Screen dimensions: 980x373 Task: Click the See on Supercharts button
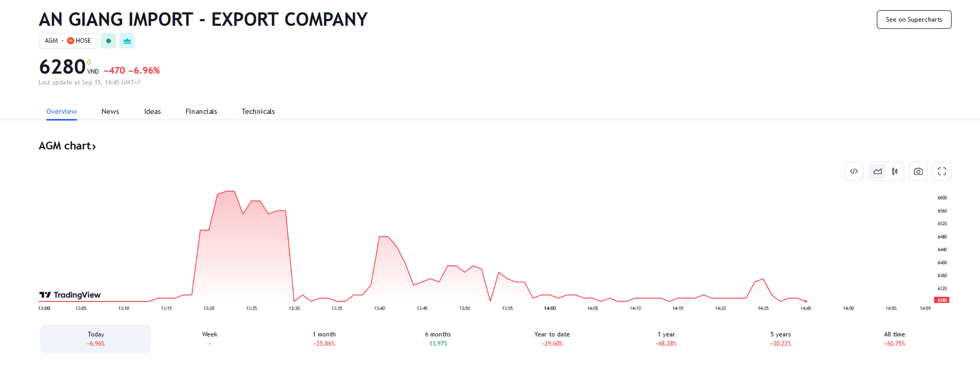click(914, 20)
